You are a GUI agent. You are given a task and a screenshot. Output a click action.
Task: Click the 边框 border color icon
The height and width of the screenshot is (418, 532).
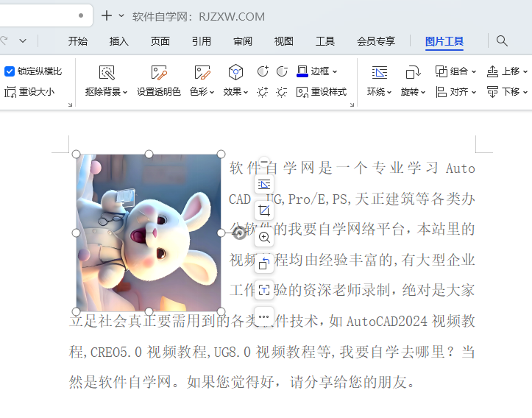[302, 71]
